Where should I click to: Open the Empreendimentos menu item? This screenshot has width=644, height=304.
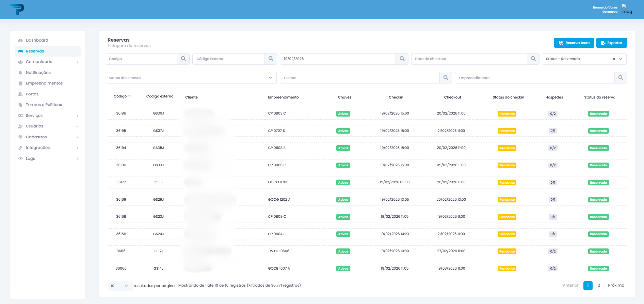(48, 83)
